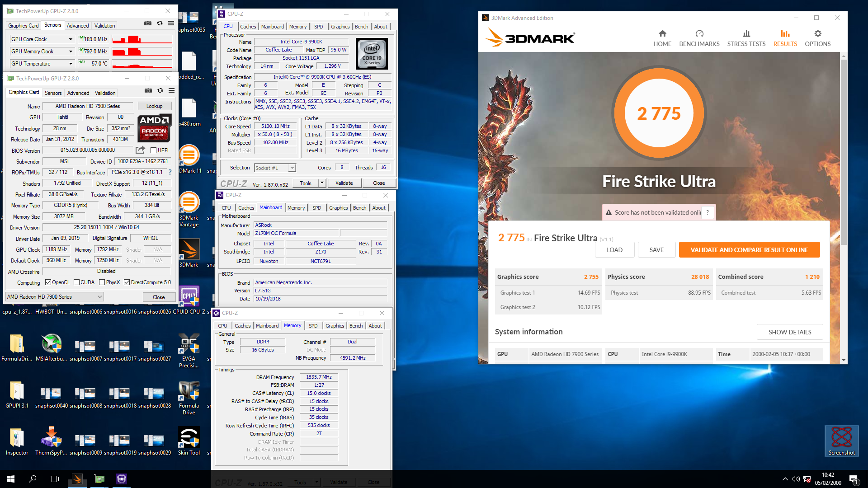Show hidden system tray icons chevron
The width and height of the screenshot is (868, 488).
pos(785,479)
